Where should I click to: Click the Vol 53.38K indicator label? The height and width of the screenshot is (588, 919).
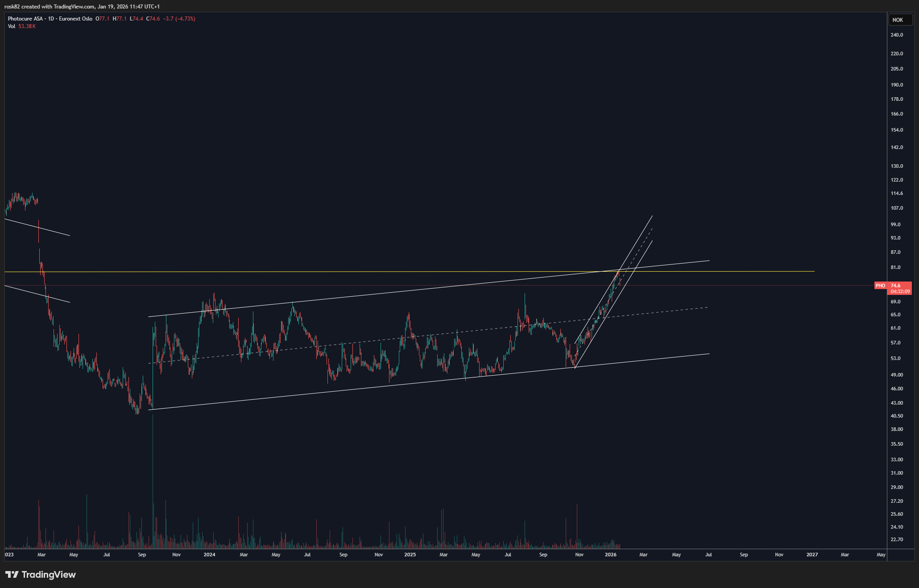21,26
